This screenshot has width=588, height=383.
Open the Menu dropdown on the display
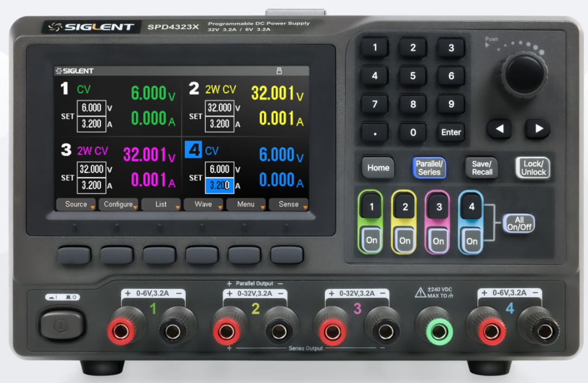click(x=246, y=204)
